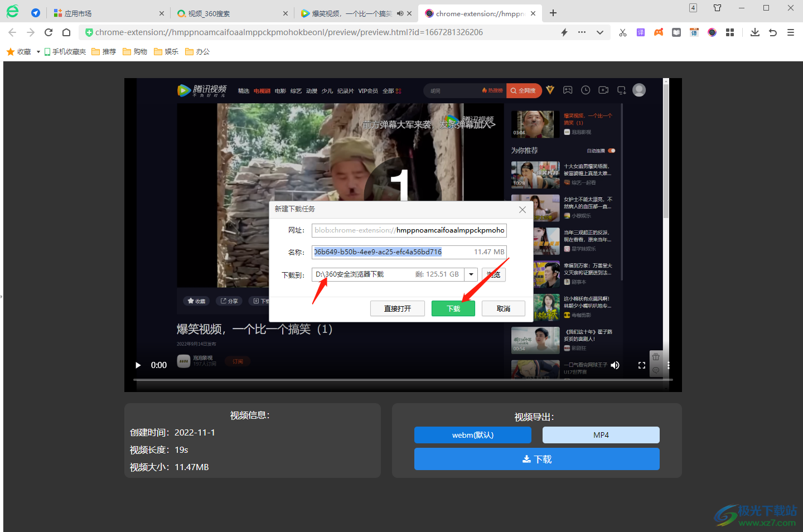
Task: Open the 推荐 bookmark folder
Action: (104, 52)
